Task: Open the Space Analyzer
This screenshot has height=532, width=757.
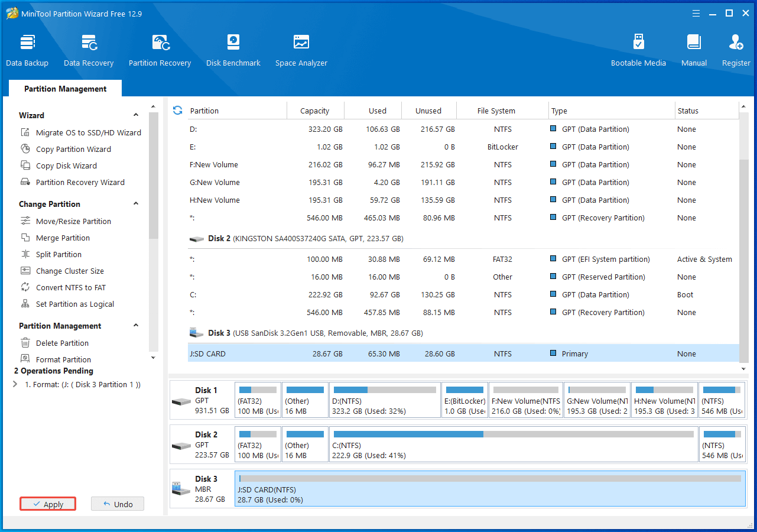Action: (301, 49)
